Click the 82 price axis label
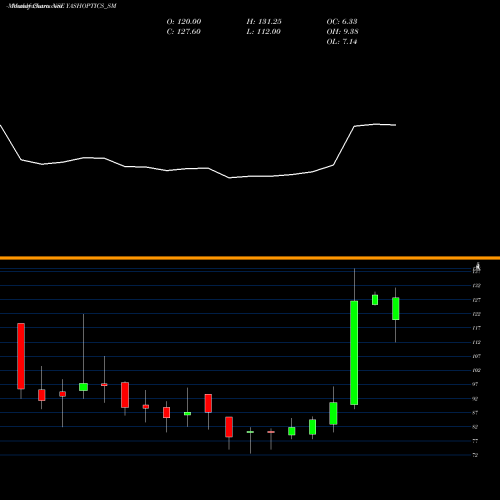 pos(475,427)
